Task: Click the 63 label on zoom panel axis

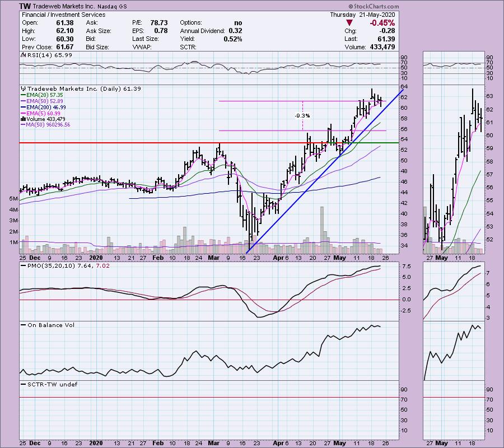Action: [489, 96]
